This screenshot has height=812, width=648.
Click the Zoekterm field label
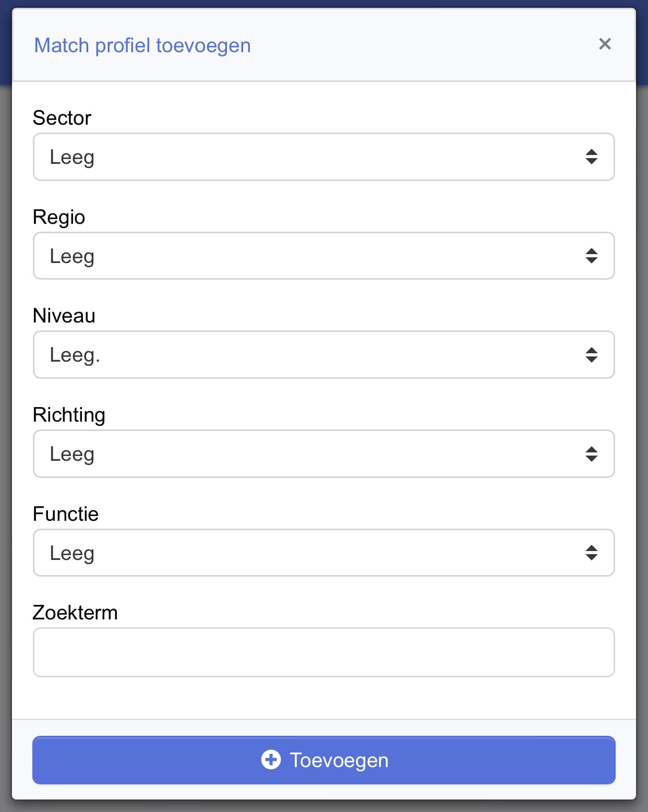(x=75, y=613)
